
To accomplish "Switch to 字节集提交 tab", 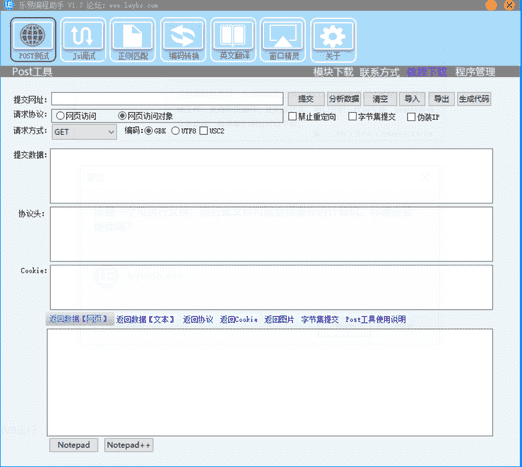I will pos(320,319).
